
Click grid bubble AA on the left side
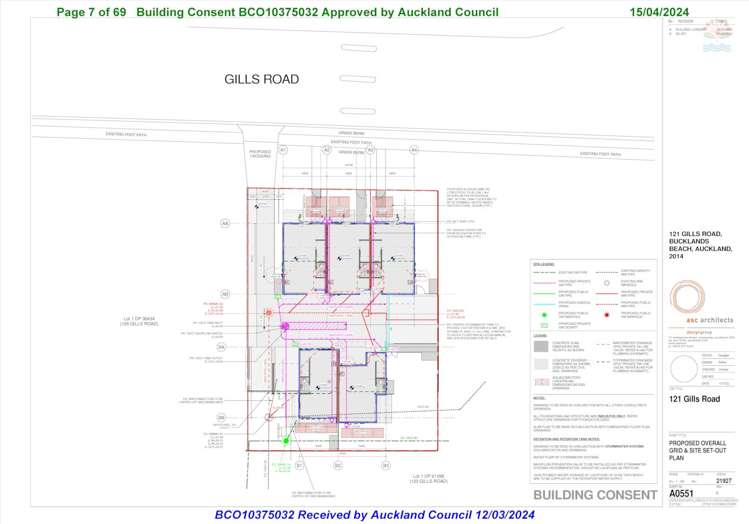(225, 223)
